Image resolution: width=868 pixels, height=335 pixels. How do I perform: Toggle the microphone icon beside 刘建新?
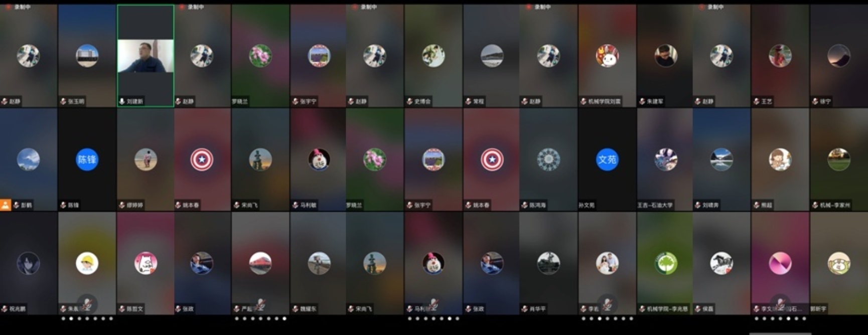click(x=121, y=101)
